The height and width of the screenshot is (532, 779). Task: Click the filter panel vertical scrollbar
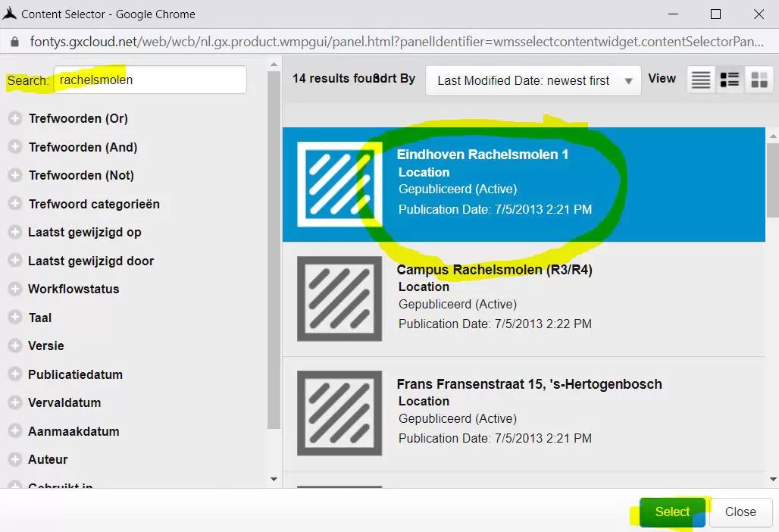(x=274, y=250)
